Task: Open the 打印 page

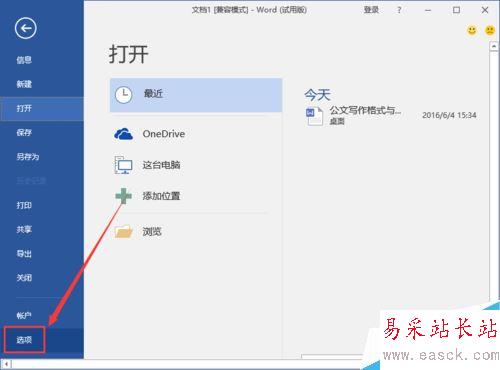Action: (24, 205)
